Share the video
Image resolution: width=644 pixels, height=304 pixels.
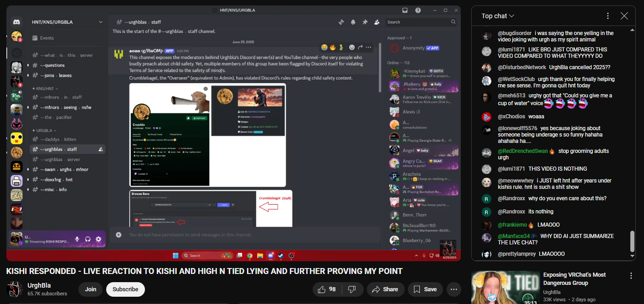pyautogui.click(x=385, y=289)
